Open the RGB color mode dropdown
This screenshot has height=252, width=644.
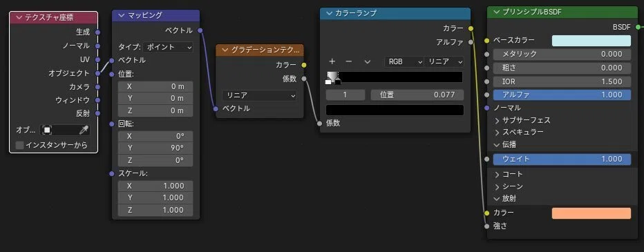tap(404, 61)
